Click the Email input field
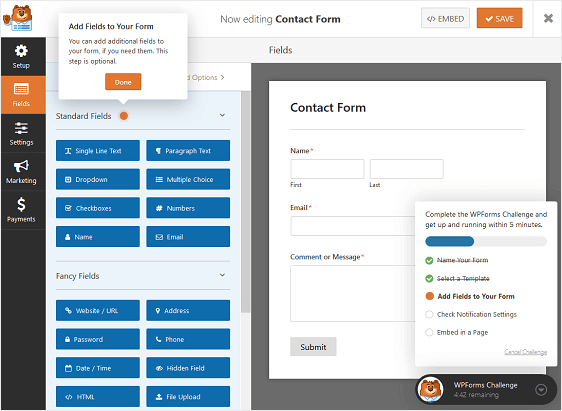The image size is (562, 411). (353, 226)
